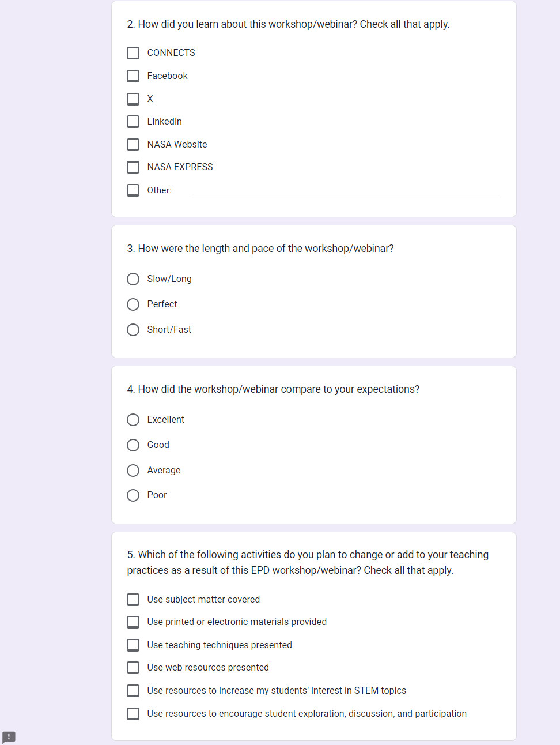Screen dimensions: 560x745
Task: Rate the workshop as Excellent
Action: 133,420
